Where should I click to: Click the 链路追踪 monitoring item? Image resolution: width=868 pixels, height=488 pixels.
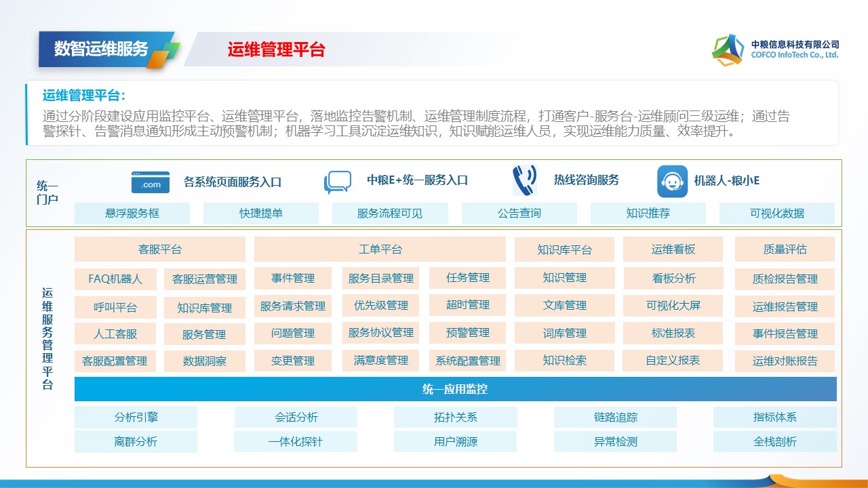pos(615,418)
